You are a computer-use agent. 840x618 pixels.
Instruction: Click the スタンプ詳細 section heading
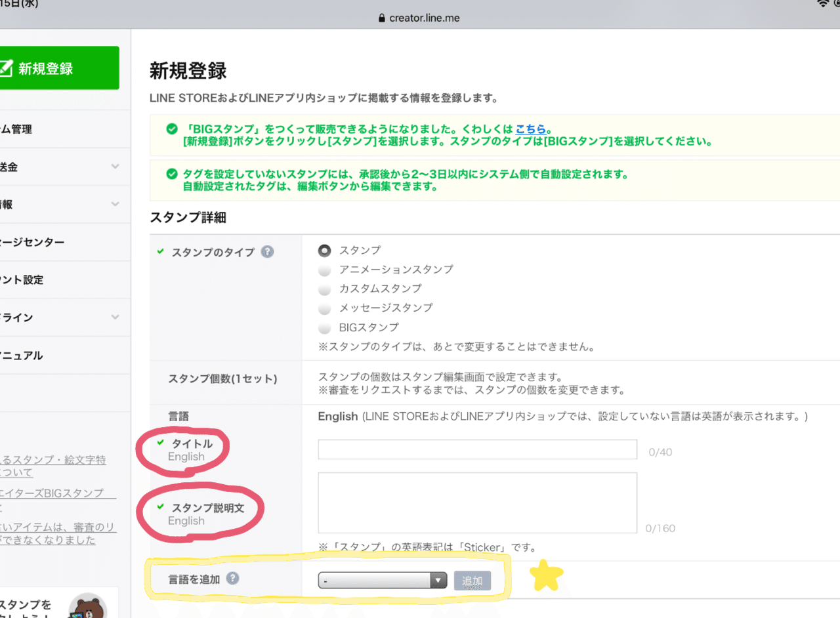[188, 218]
